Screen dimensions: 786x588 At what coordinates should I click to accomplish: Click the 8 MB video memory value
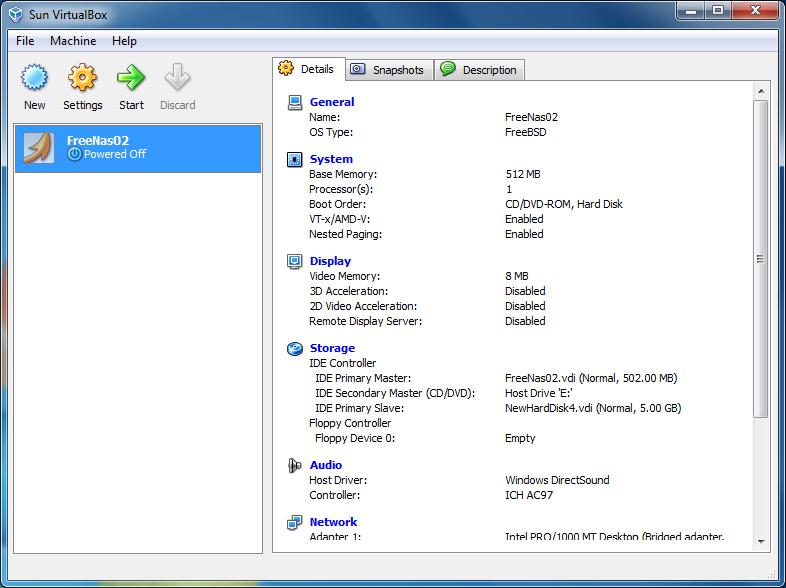(517, 276)
